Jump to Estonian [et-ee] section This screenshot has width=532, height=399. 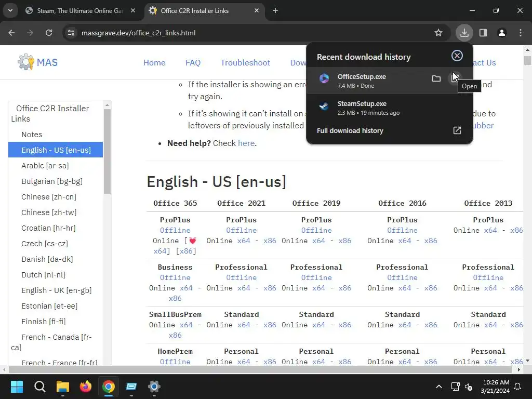(49, 306)
